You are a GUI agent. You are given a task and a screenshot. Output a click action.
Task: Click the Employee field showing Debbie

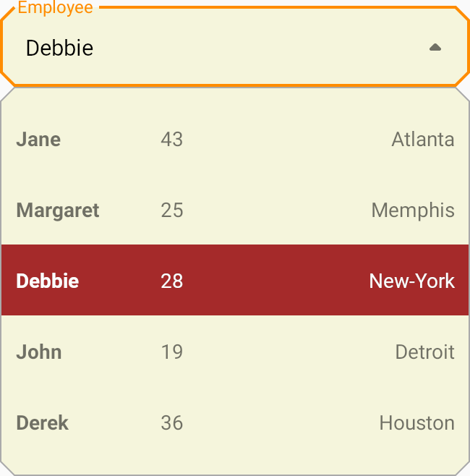(217, 48)
